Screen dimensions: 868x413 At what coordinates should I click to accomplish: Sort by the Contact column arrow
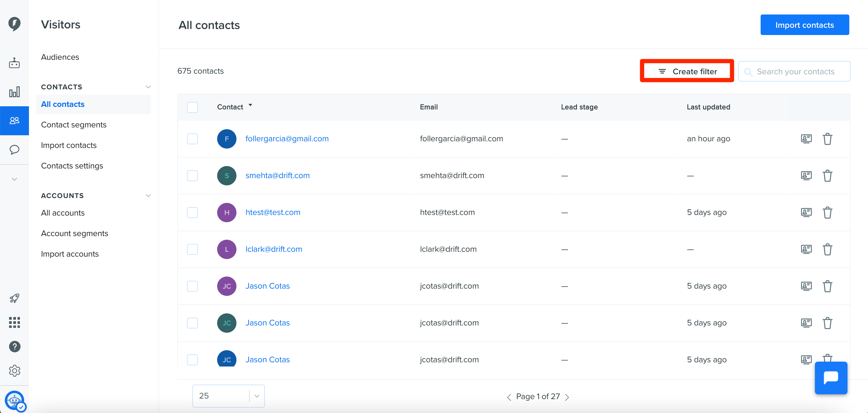(x=250, y=105)
